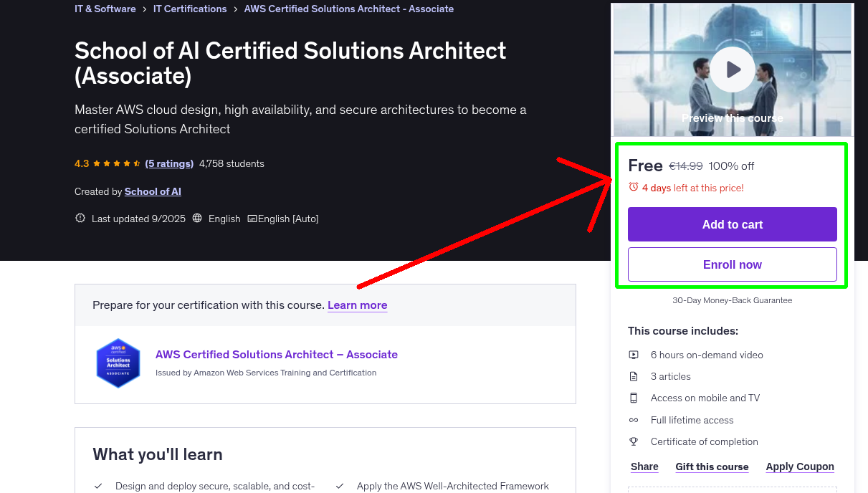
Task: Open the 5 ratings link
Action: coord(169,163)
